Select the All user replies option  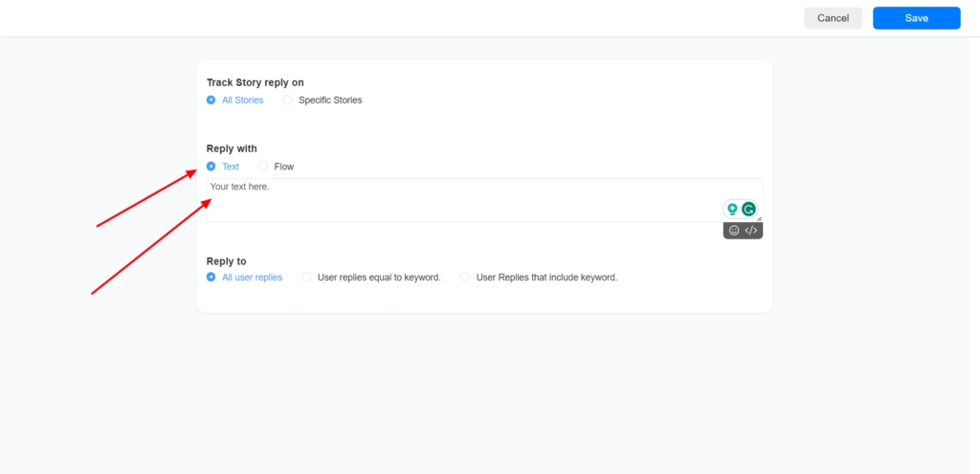tap(212, 278)
